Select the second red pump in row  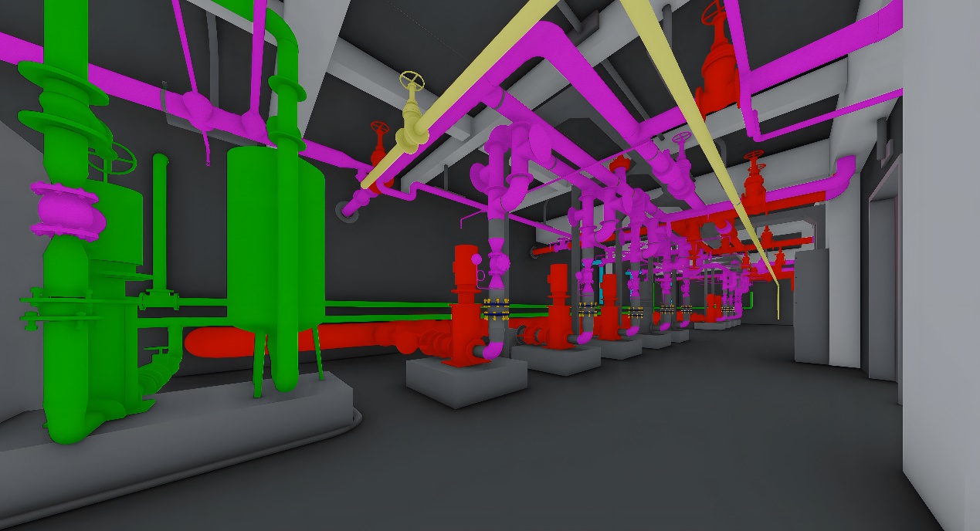point(559,309)
